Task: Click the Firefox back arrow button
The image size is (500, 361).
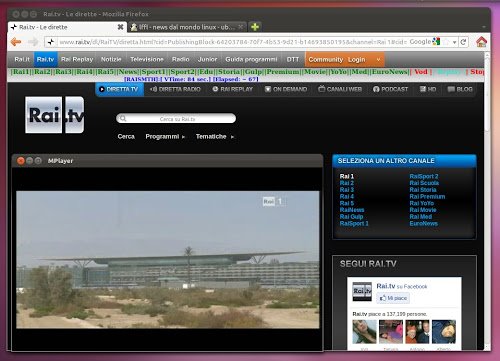Action: point(16,42)
